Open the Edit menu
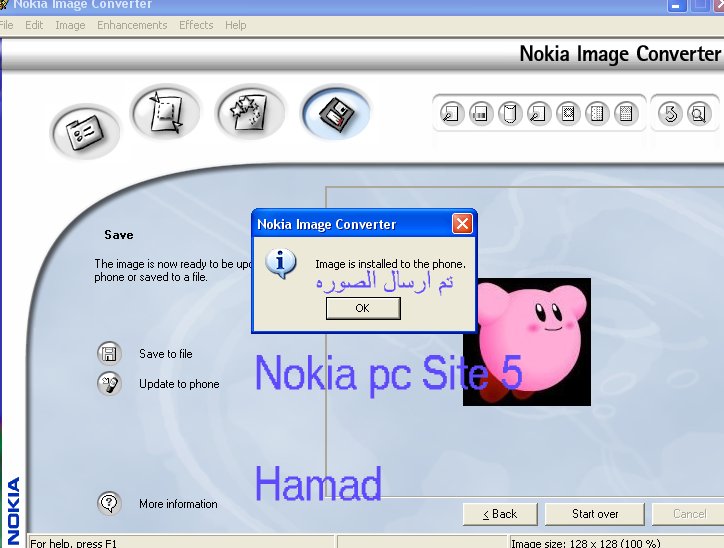 pyautogui.click(x=34, y=25)
